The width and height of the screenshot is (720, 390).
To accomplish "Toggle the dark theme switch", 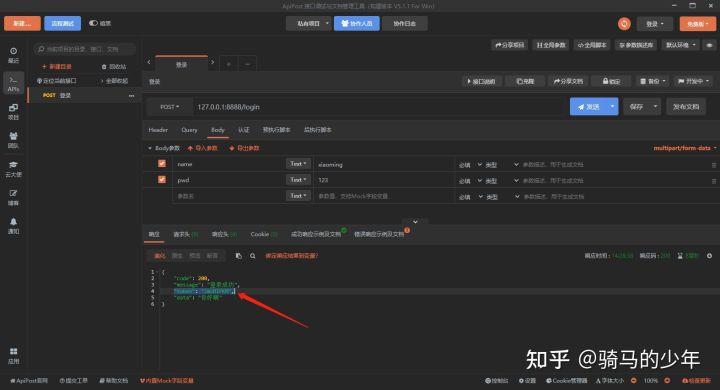I will tap(93, 23).
